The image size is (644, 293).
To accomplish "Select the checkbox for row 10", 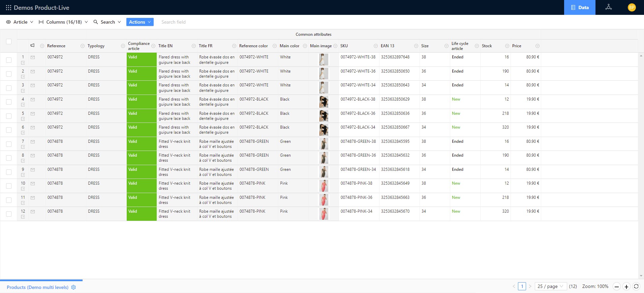I will 9,186.
